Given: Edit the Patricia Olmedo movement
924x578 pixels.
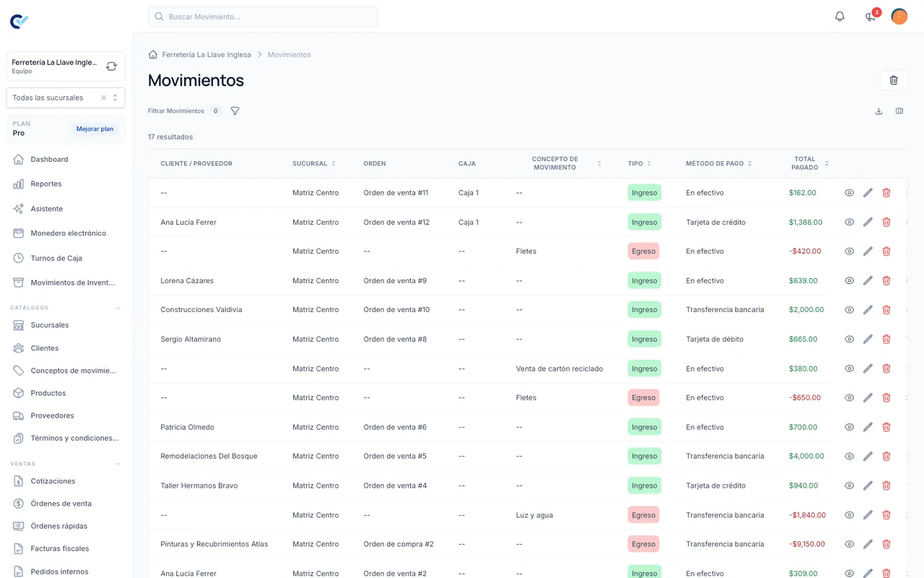Looking at the screenshot, I should click(x=868, y=427).
